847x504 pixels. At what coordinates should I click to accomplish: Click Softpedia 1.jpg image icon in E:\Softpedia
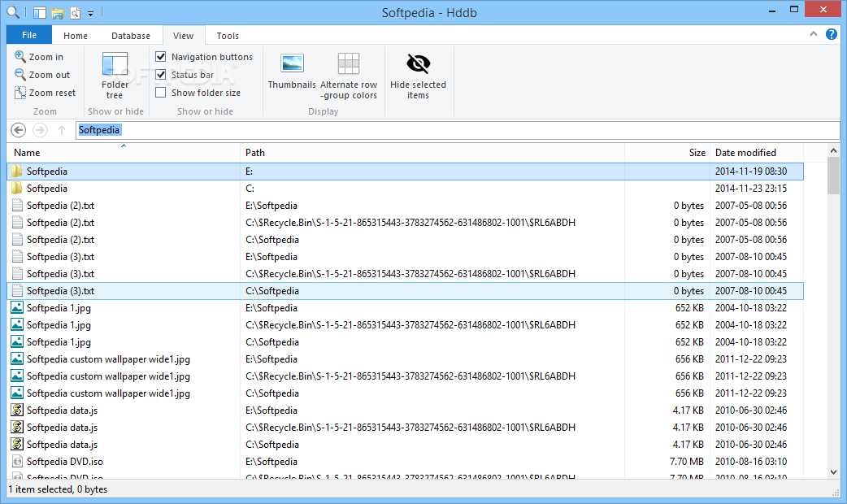coord(17,308)
